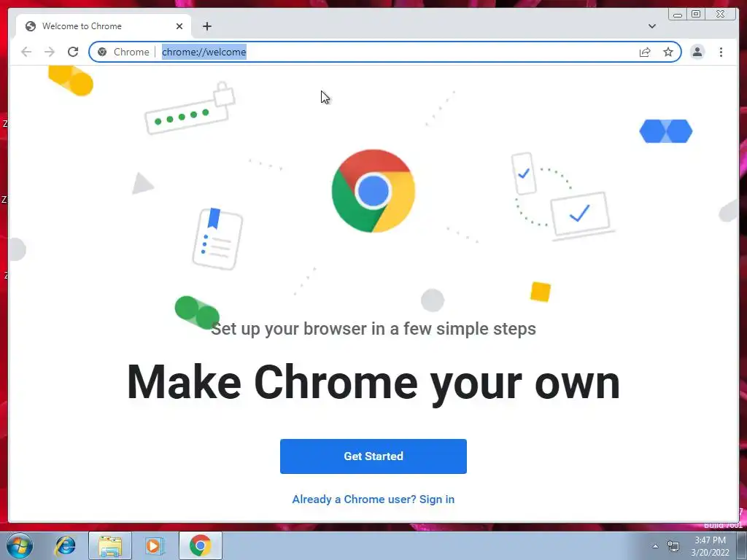Screen dimensions: 747x560
Task: Open a new tab with the plus button
Action: tap(206, 26)
